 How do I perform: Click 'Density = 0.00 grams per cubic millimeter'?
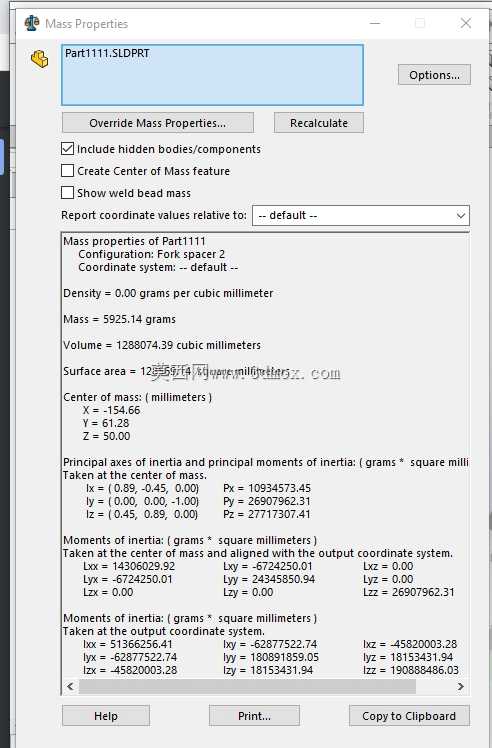[x=168, y=293]
